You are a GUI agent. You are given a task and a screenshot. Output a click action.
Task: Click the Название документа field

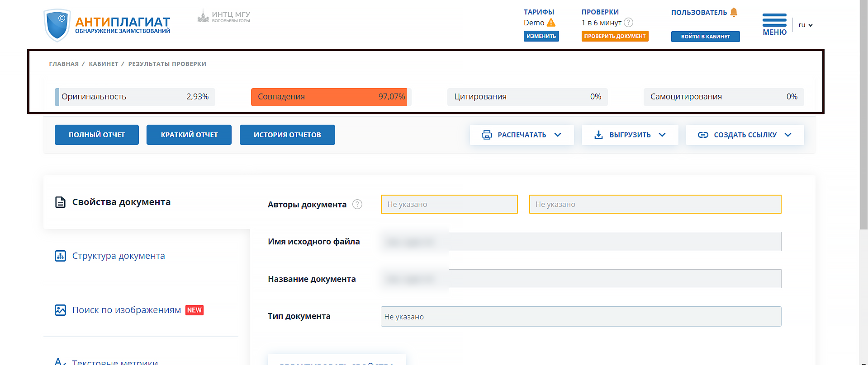(581, 279)
